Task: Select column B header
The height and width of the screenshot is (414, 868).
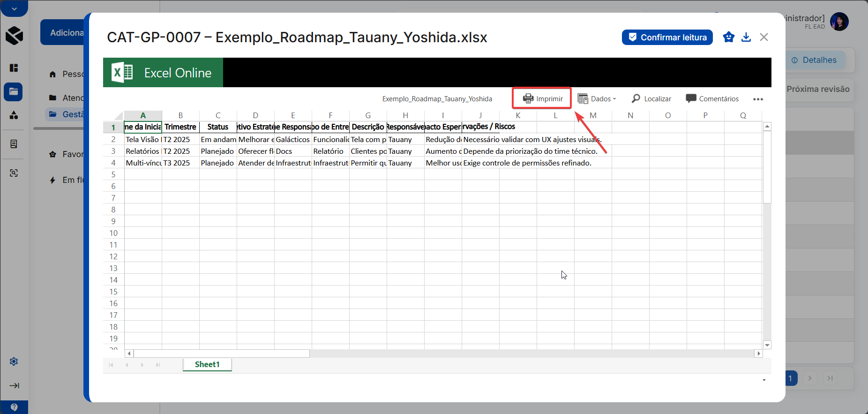Action: pyautogui.click(x=180, y=115)
